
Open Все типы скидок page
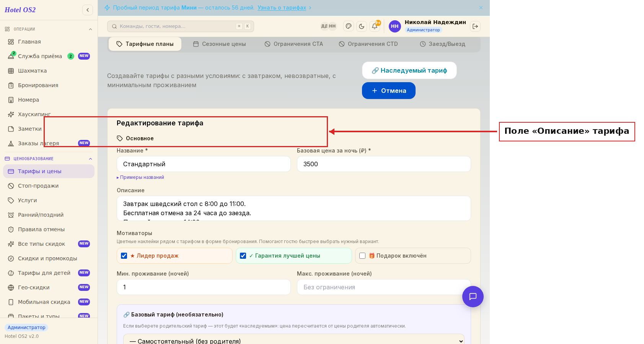point(49,244)
